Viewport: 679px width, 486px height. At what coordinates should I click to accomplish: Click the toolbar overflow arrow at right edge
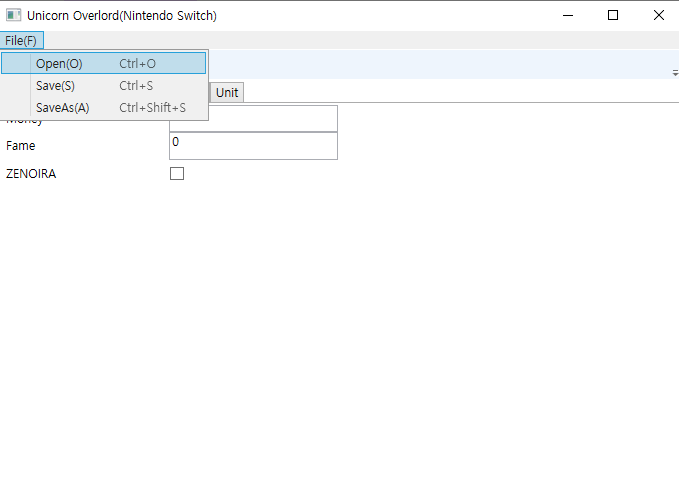pyautogui.click(x=675, y=72)
